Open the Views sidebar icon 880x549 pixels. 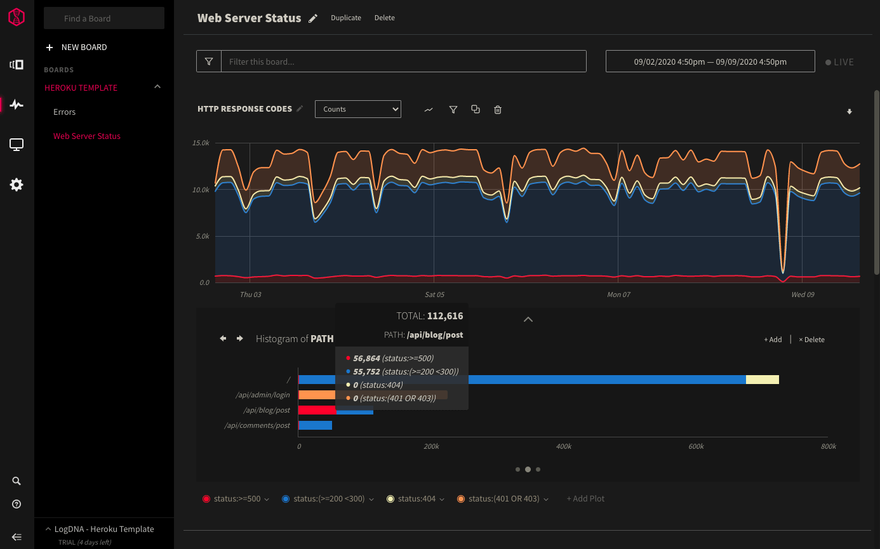(16, 65)
